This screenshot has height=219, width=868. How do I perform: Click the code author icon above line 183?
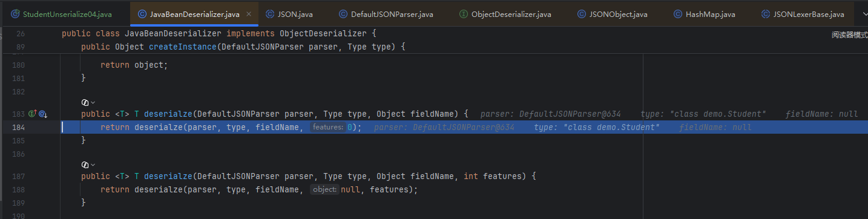[85, 102]
